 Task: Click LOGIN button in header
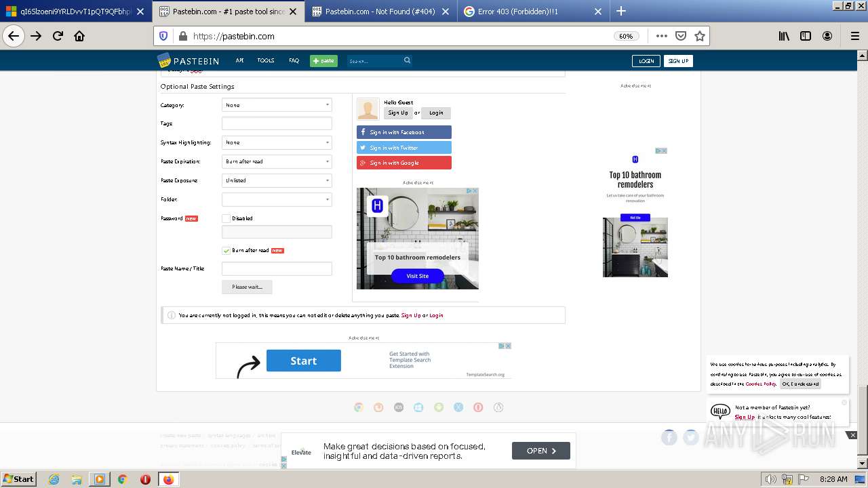[646, 61]
